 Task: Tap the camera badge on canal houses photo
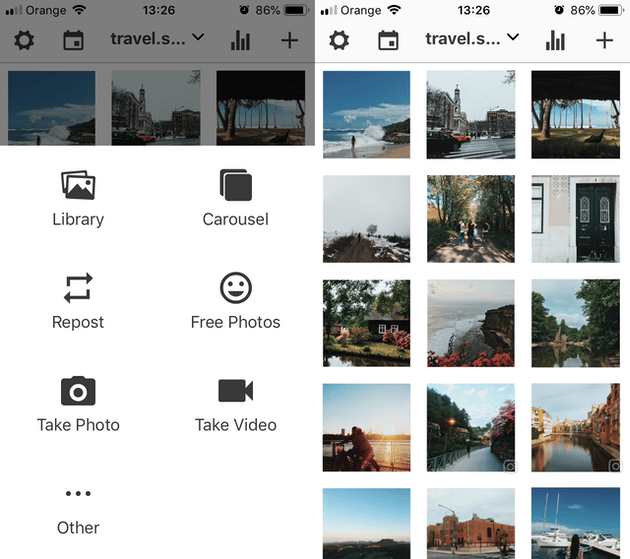[x=615, y=466]
